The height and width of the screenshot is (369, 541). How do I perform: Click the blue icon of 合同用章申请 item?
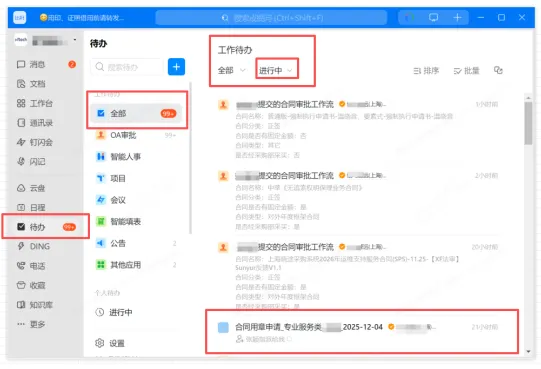[x=223, y=327]
